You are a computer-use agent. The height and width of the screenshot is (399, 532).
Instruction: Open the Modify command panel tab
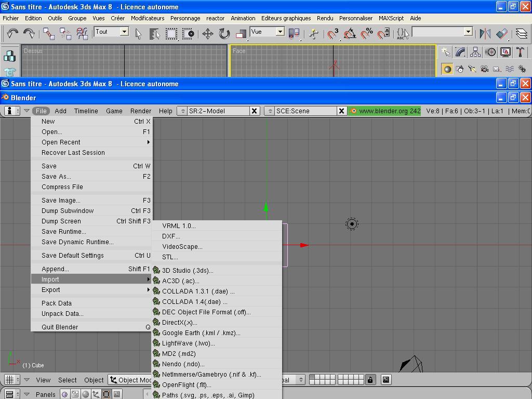pos(460,52)
